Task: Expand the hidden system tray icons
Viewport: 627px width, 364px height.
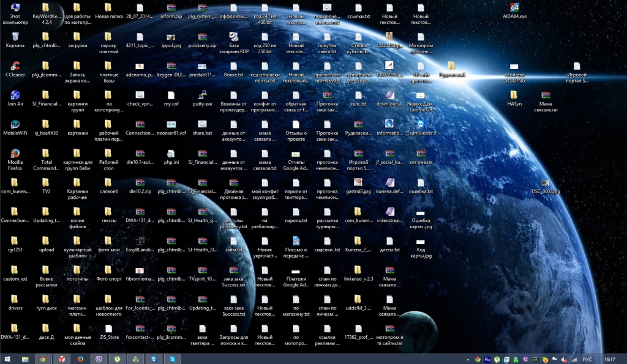Action: tap(468, 359)
